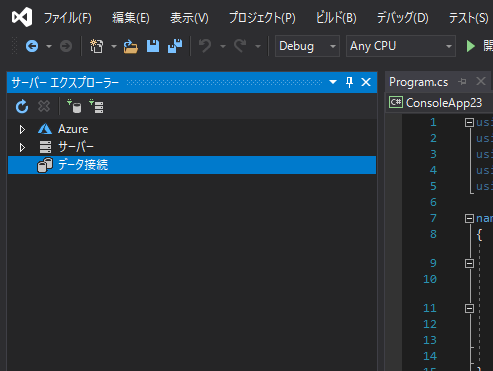Screen dimensions: 493x371
Task: Click the Stop Refresh icon in Server Explorer
Action: pos(44,107)
